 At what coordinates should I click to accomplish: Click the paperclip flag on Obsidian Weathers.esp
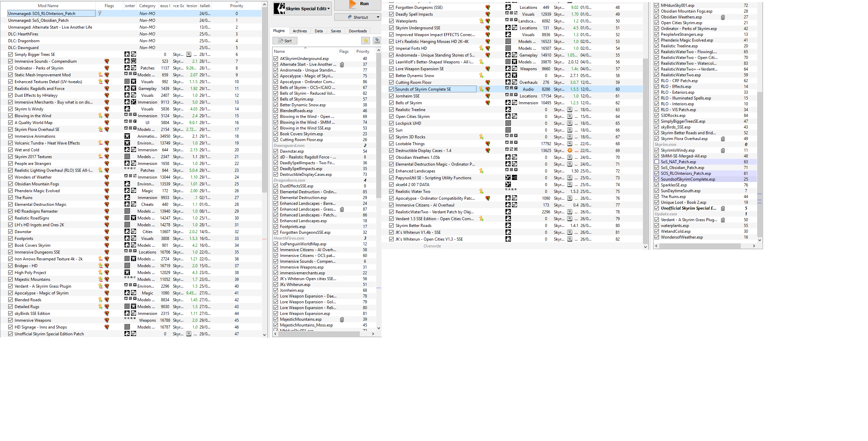tap(723, 17)
